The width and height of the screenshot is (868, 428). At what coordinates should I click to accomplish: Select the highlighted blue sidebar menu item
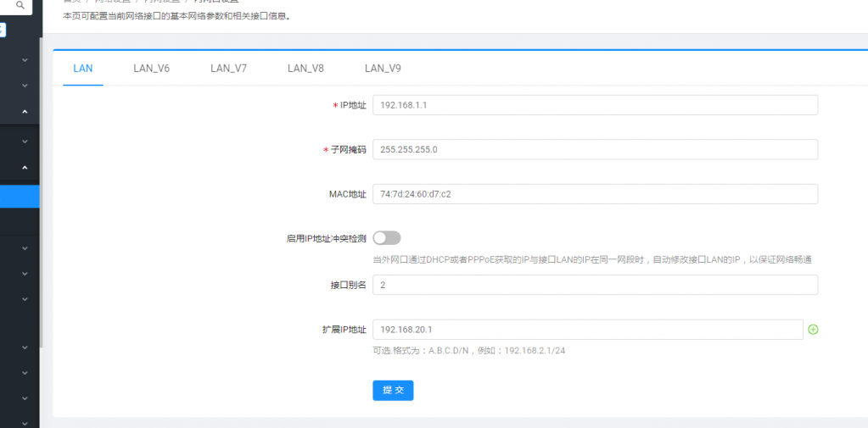19,196
